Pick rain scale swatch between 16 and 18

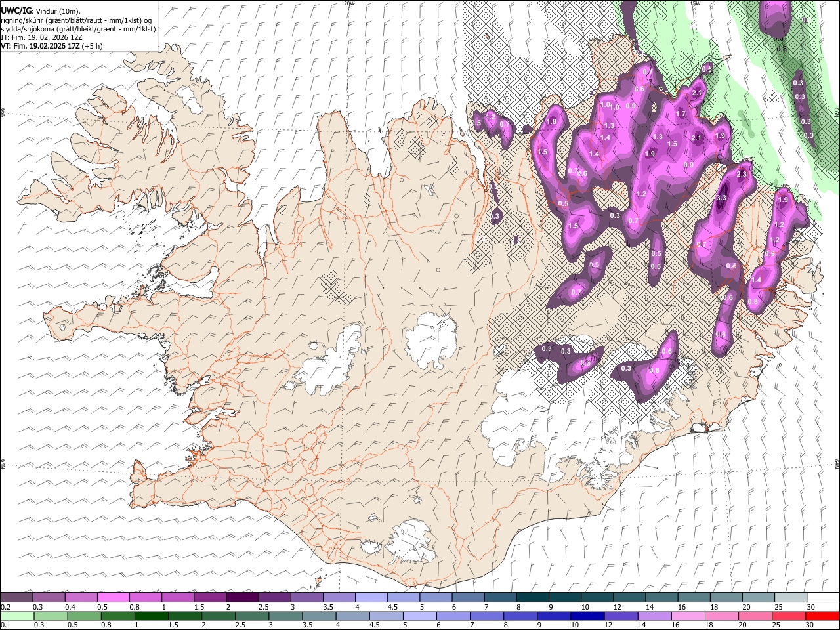(688, 617)
